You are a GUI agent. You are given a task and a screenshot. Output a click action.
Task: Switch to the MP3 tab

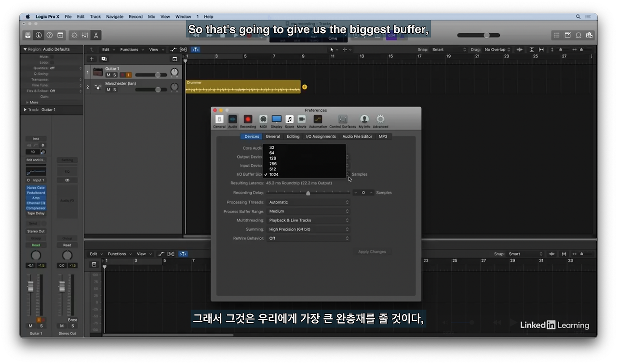point(383,137)
